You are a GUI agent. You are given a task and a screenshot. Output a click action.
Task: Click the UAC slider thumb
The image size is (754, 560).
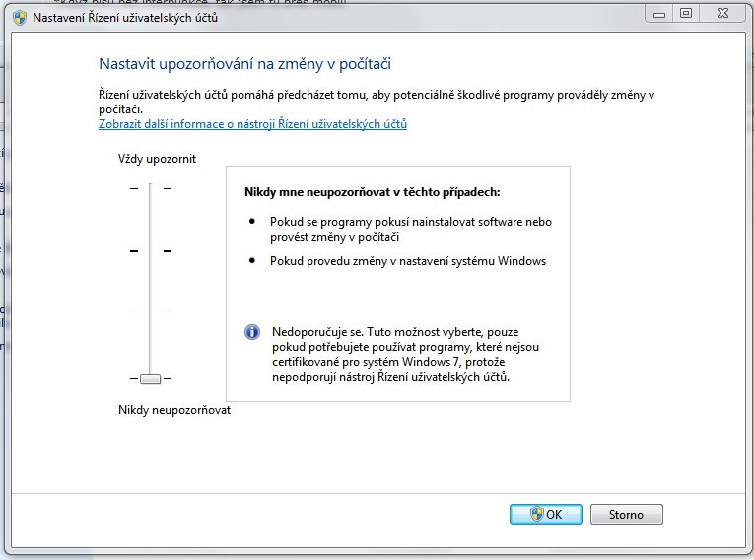click(x=150, y=379)
